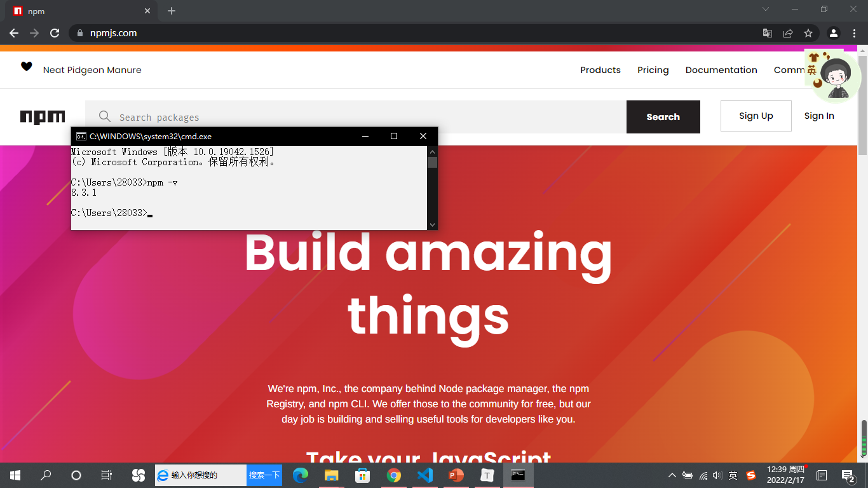Click the cmd window scroll down arrow
Viewport: 868px width, 488px height.
(x=432, y=224)
